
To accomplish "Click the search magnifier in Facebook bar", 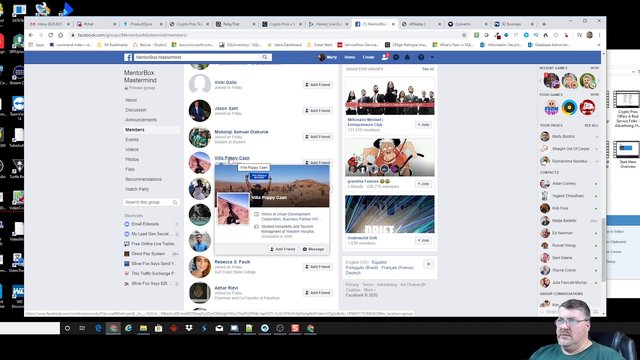I will 265,57.
